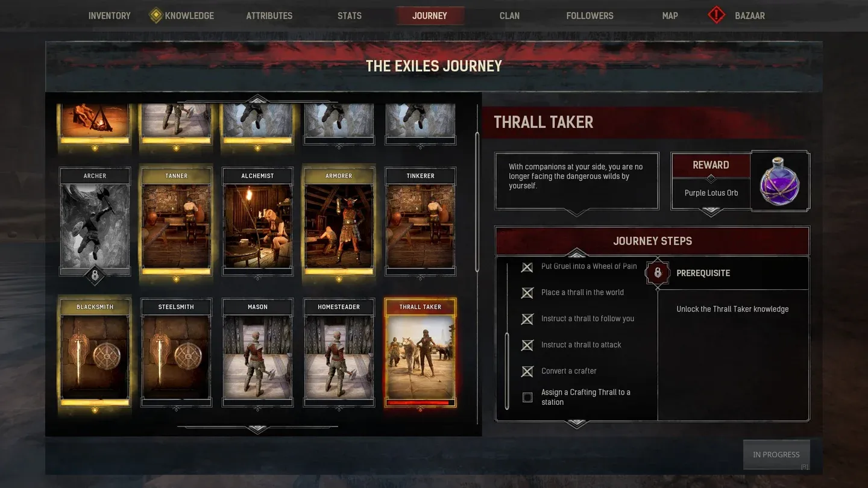Select the Thrall Taker journey card
868x488 pixels.
click(420, 353)
